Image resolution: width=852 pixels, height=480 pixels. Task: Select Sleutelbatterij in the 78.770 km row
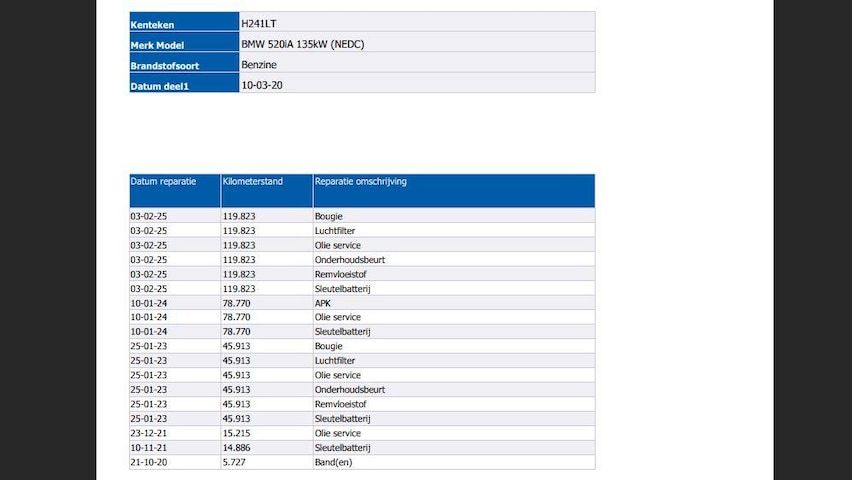pyautogui.click(x=342, y=332)
